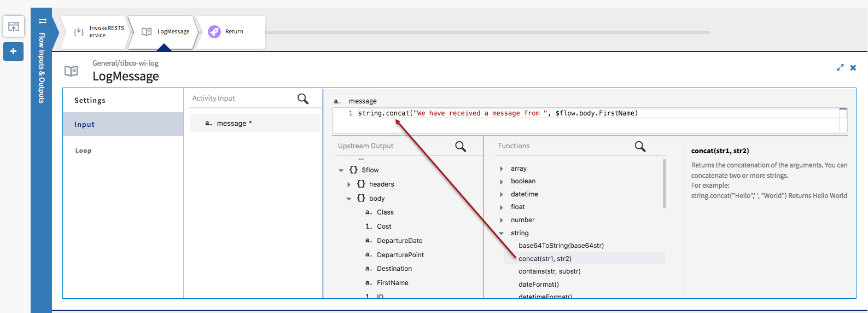
Task: Collapse the string function category
Action: point(502,233)
